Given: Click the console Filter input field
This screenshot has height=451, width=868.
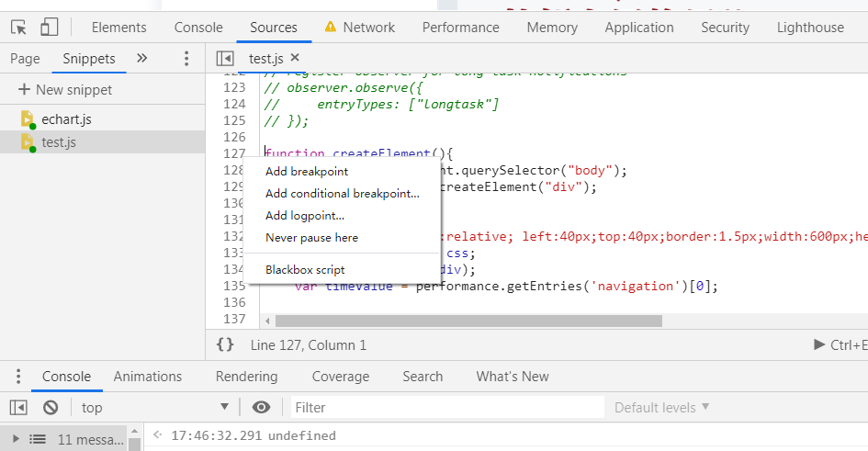Looking at the screenshot, I should pyautogui.click(x=448, y=408).
